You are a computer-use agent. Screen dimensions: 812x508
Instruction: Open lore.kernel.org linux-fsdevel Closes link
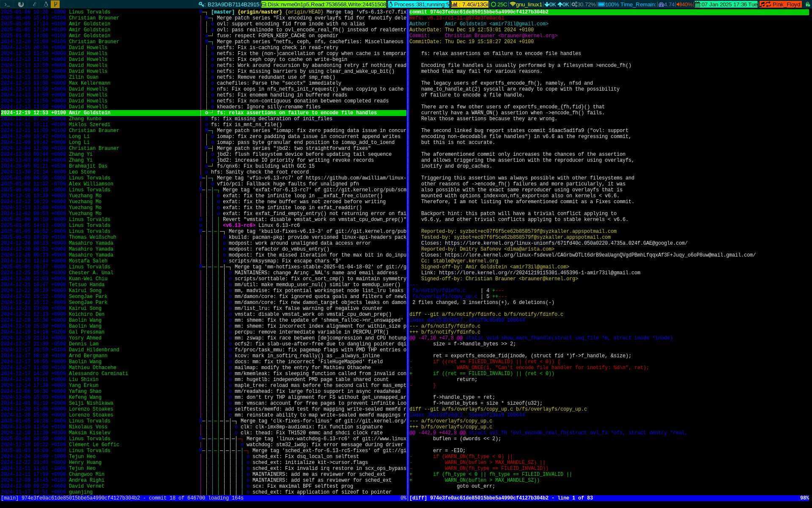tap(600, 255)
